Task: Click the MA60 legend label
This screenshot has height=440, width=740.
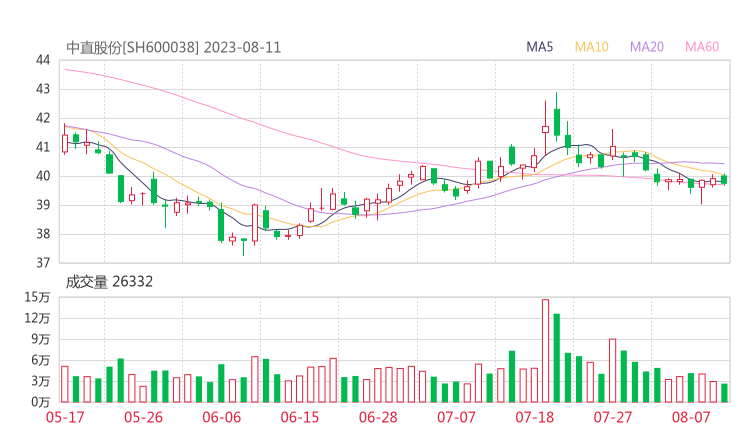Action: tap(702, 47)
